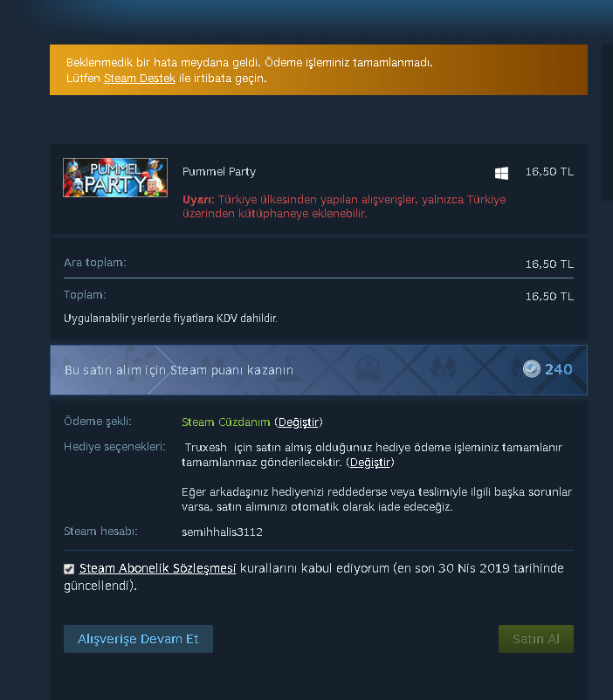
Task: Open the Steam Abonelik Sözleşmesi link
Action: pyautogui.click(x=157, y=568)
